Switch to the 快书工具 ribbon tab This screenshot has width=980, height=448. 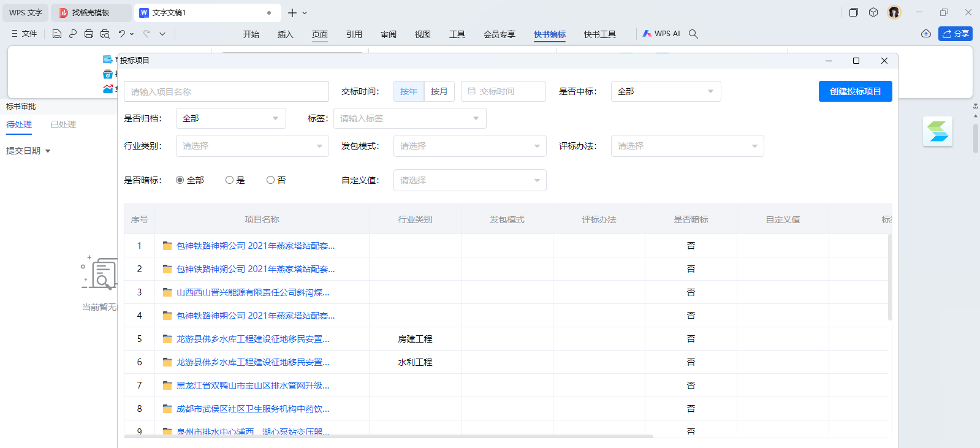point(599,34)
